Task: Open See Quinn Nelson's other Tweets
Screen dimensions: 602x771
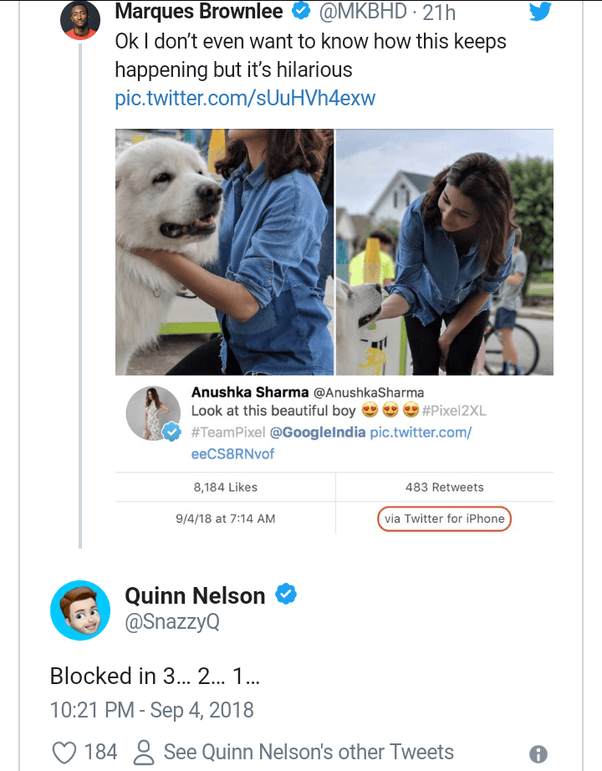Action: (308, 752)
